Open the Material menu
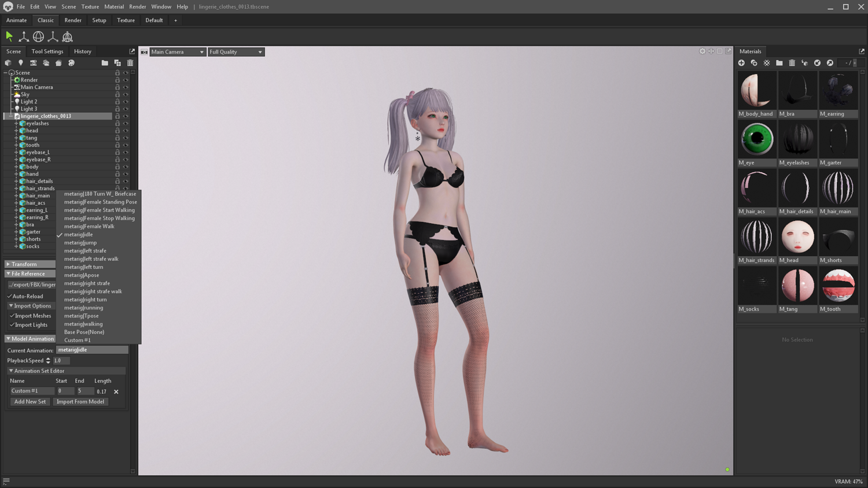868x488 pixels. tap(114, 7)
